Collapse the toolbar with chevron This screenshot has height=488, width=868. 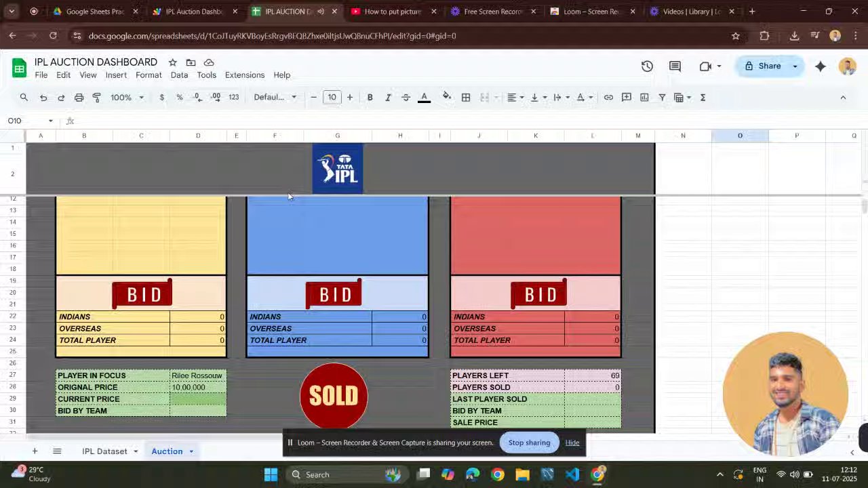click(x=843, y=98)
